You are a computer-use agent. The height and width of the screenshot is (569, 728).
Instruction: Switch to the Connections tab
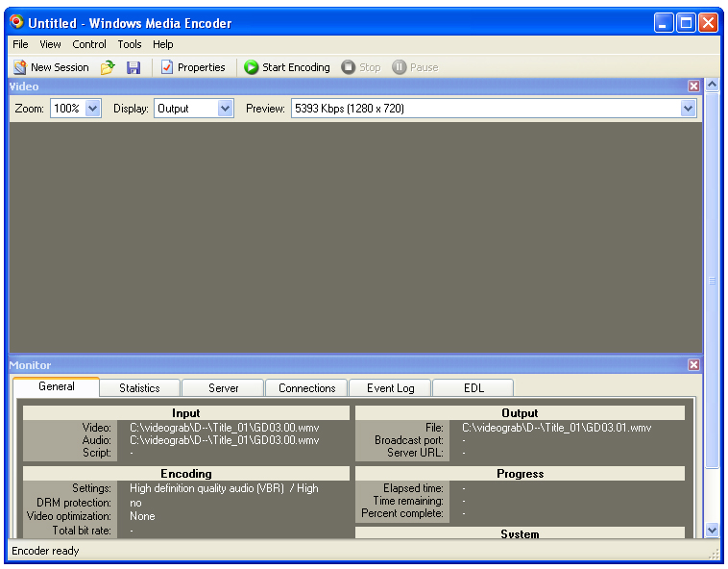307,388
